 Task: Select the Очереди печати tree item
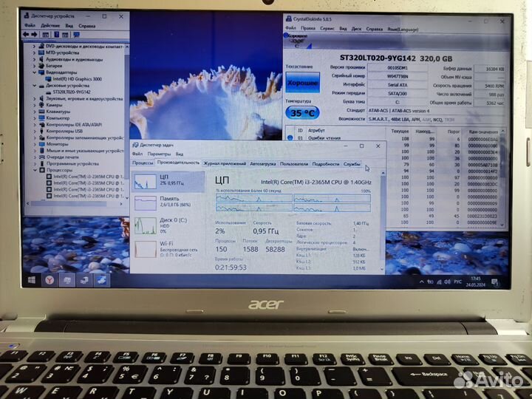[x=62, y=157]
